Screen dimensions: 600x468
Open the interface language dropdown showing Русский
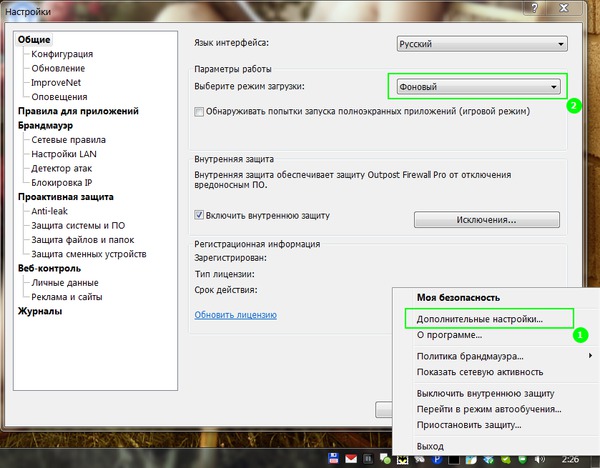pyautogui.click(x=482, y=44)
